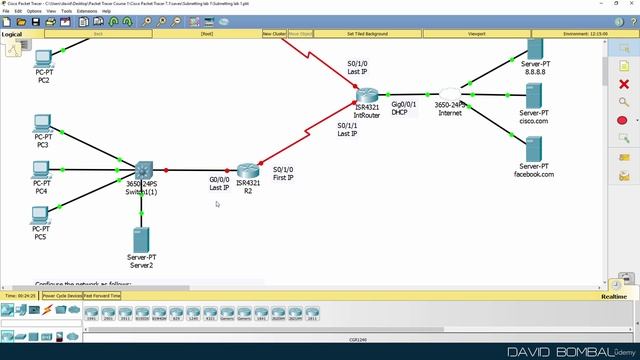The image size is (640, 360).
Task: Choose the Select tool in right panel
Action: tap(624, 49)
